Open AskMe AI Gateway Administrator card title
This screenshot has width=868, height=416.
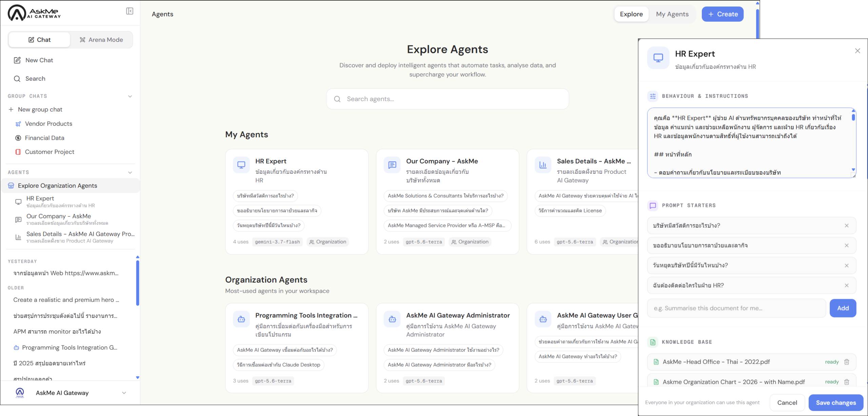458,315
